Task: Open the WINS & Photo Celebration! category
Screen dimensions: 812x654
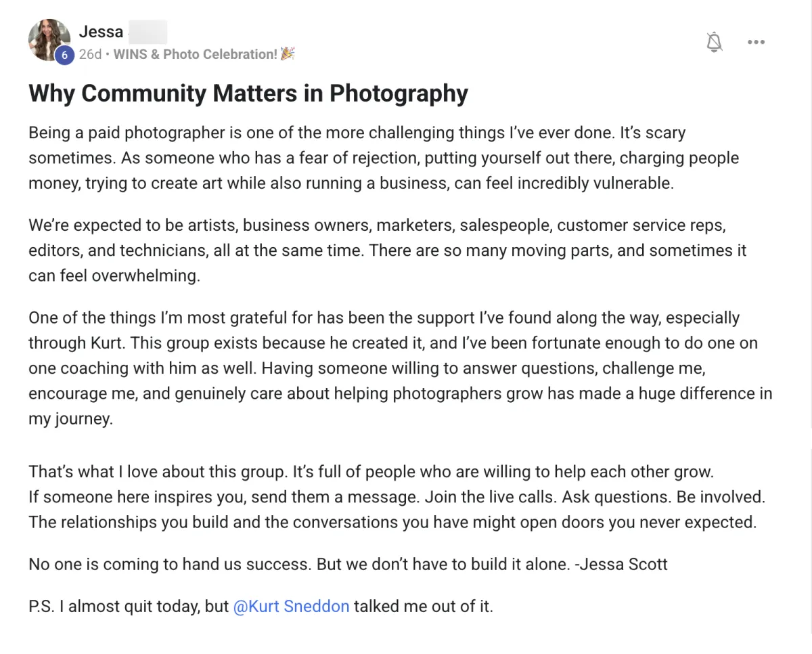Action: [196, 54]
